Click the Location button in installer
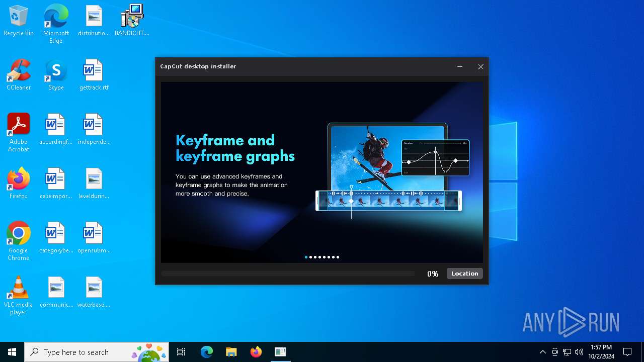Screen dimensions: 644x362 click(464, 274)
